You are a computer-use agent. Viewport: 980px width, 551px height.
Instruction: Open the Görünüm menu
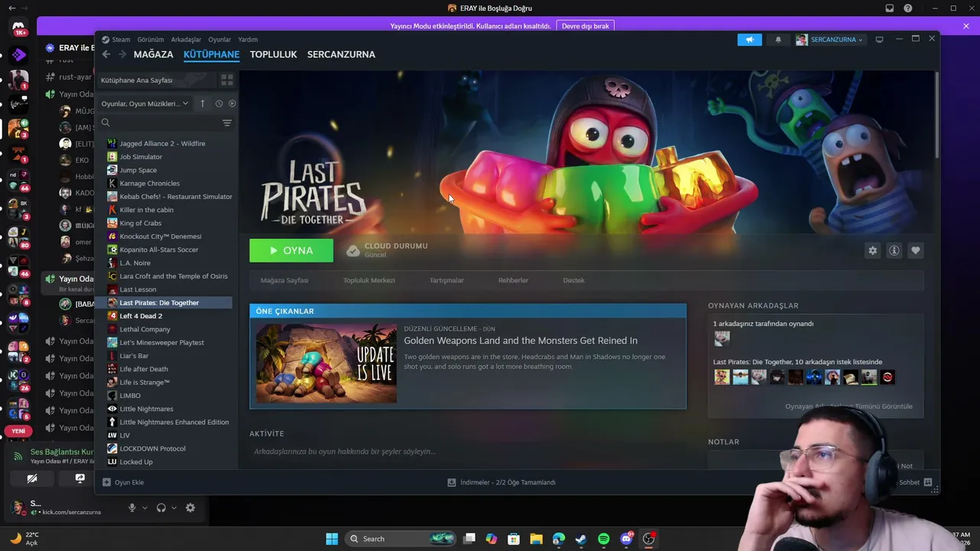(151, 40)
